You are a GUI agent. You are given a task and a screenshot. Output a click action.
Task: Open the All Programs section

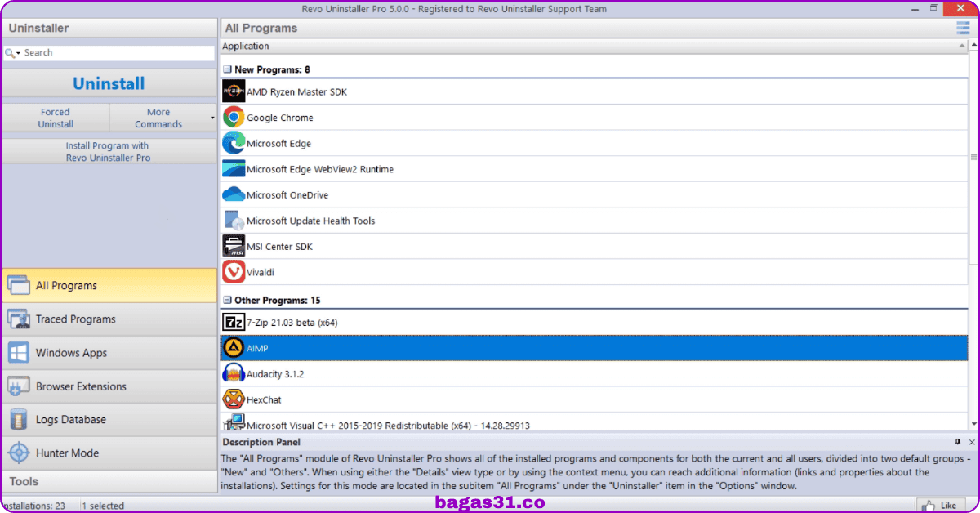click(x=109, y=286)
